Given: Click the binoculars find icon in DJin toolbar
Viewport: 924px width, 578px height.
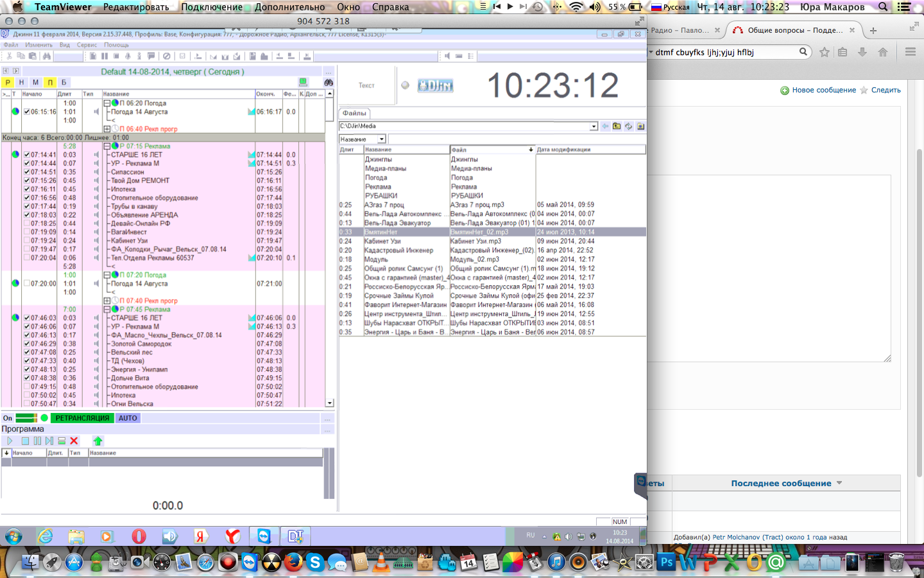Looking at the screenshot, I should click(46, 57).
